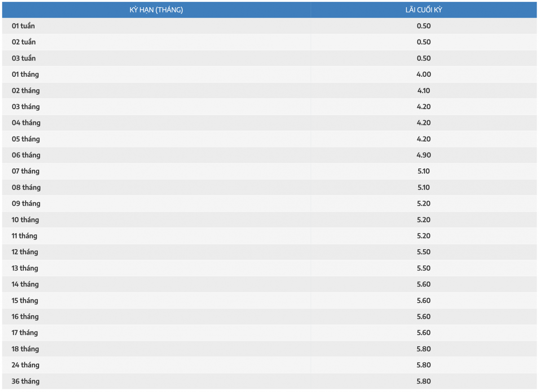Click the 4.00 interest rate value
The height and width of the screenshot is (392, 539).
(x=424, y=75)
